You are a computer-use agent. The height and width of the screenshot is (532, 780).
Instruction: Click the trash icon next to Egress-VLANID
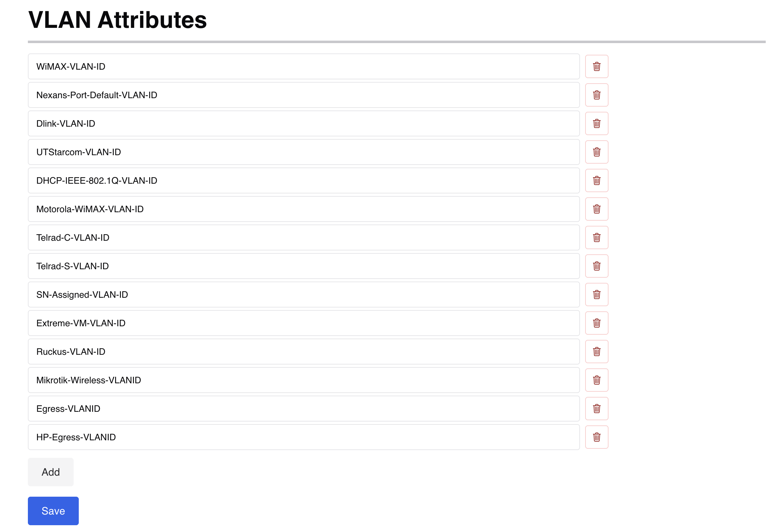coord(597,409)
